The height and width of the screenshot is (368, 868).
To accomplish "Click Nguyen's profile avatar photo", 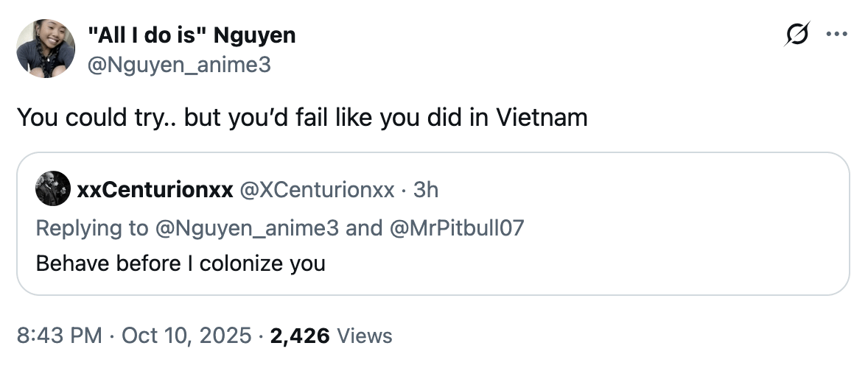I will pyautogui.click(x=46, y=49).
